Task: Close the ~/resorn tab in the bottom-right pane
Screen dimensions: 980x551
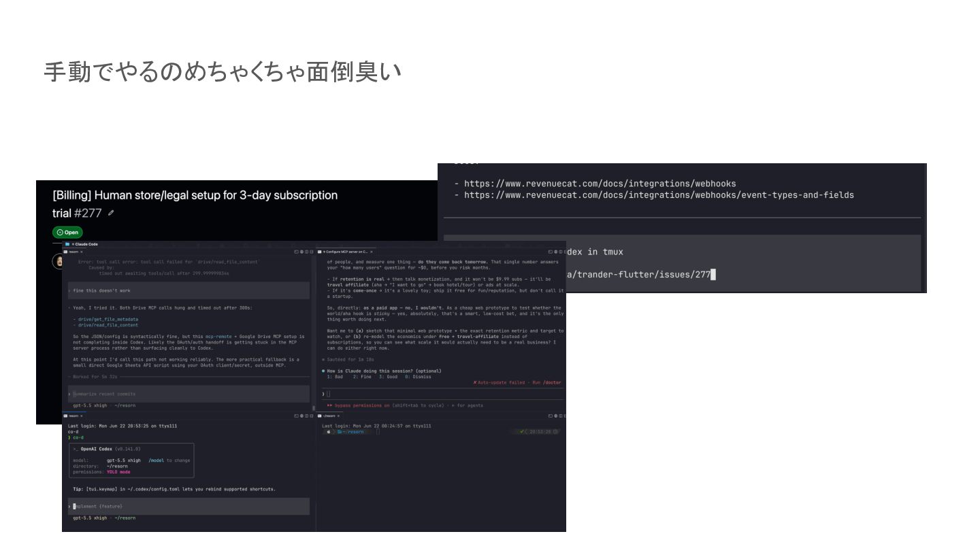Action: pyautogui.click(x=338, y=416)
